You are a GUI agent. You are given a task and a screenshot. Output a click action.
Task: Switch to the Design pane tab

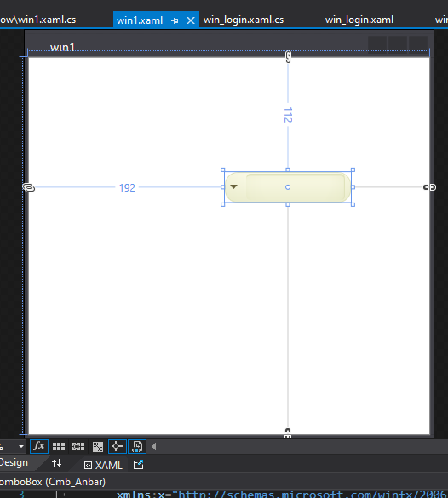click(14, 462)
